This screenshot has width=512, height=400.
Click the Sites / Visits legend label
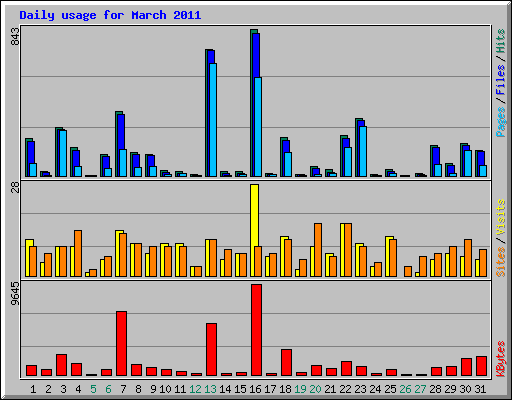[500, 238]
